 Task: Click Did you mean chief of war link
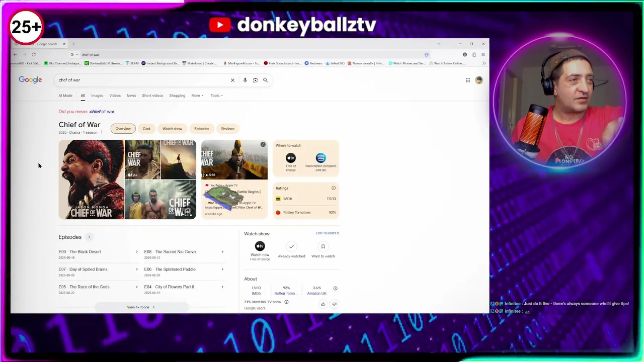102,112
